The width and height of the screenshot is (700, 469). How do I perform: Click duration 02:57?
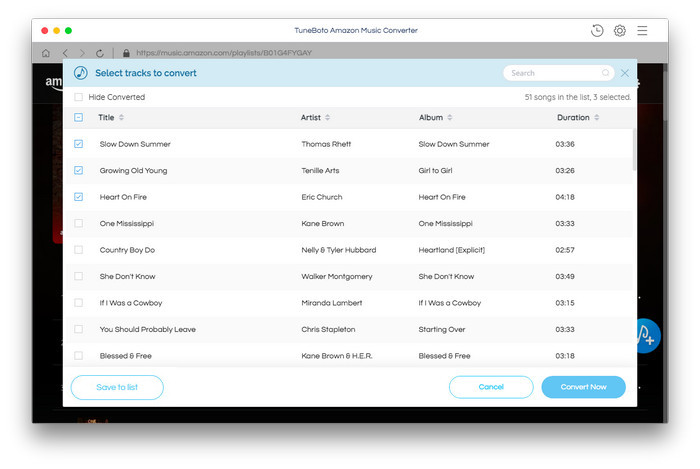pyautogui.click(x=565, y=250)
